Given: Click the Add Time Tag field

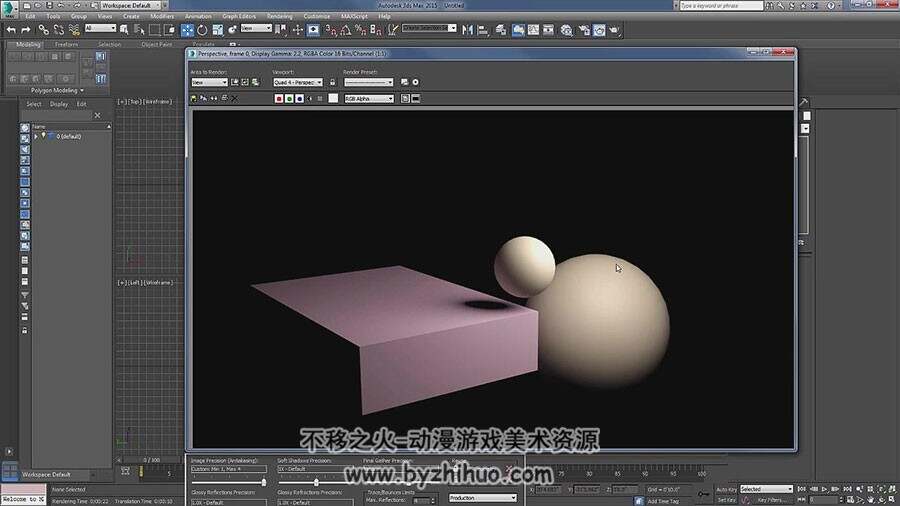Looking at the screenshot, I should [663, 501].
